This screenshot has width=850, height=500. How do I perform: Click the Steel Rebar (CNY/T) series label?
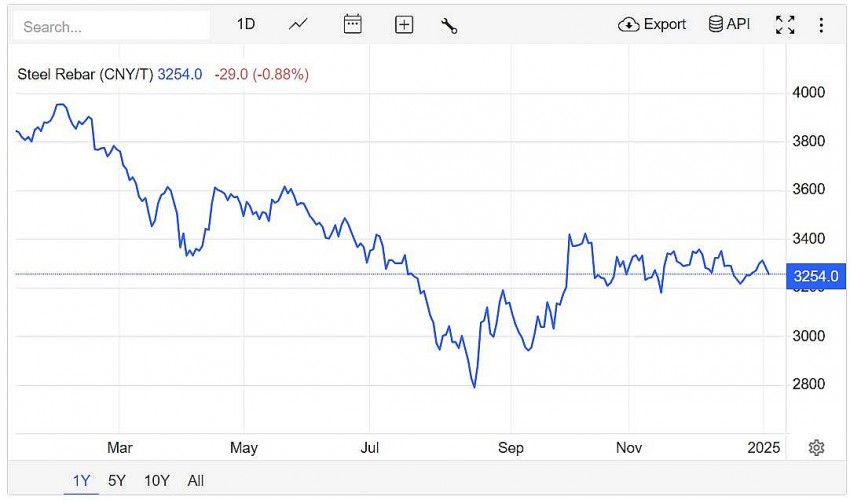coord(86,74)
